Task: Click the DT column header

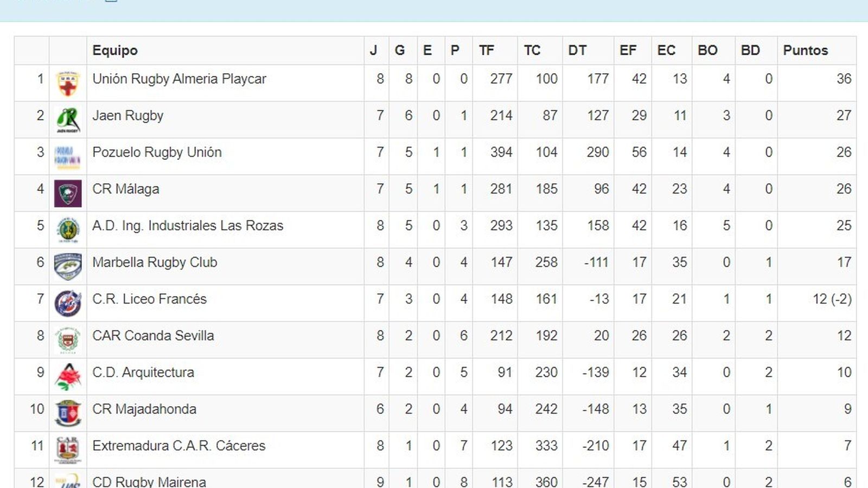Action: pyautogui.click(x=577, y=50)
